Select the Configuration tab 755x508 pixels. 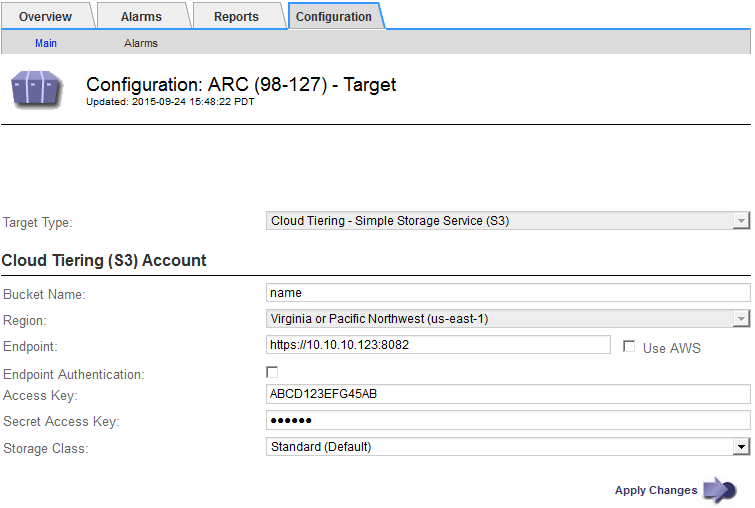click(334, 17)
